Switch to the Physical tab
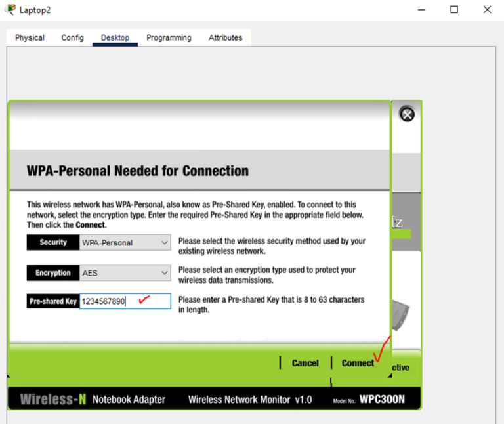The width and height of the screenshot is (504, 424). tap(30, 37)
